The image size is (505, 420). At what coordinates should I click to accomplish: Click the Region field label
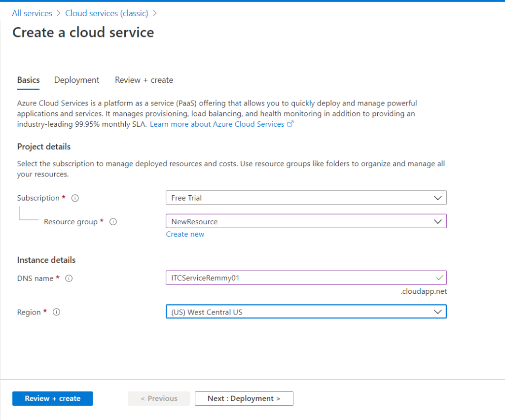(x=29, y=312)
